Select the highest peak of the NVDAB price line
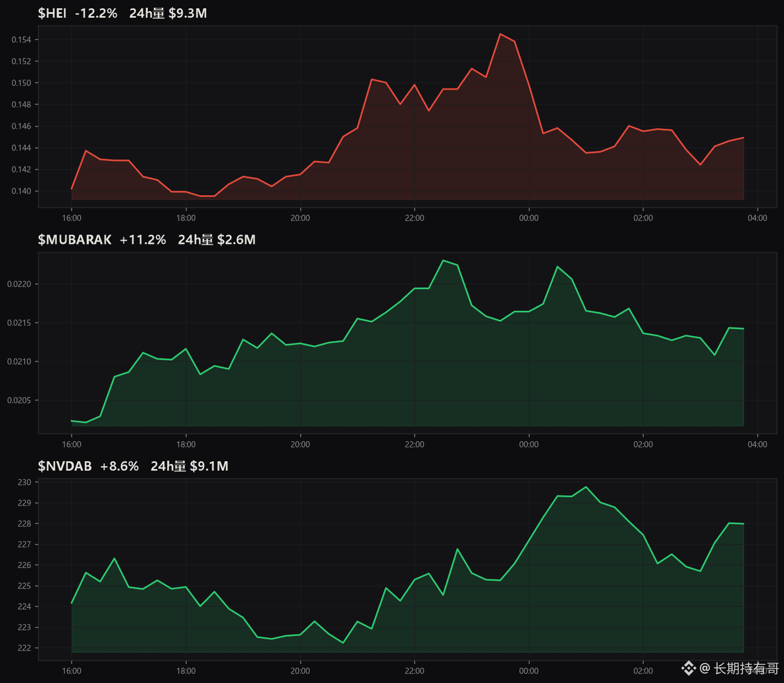Image resolution: width=784 pixels, height=683 pixels. click(x=586, y=487)
